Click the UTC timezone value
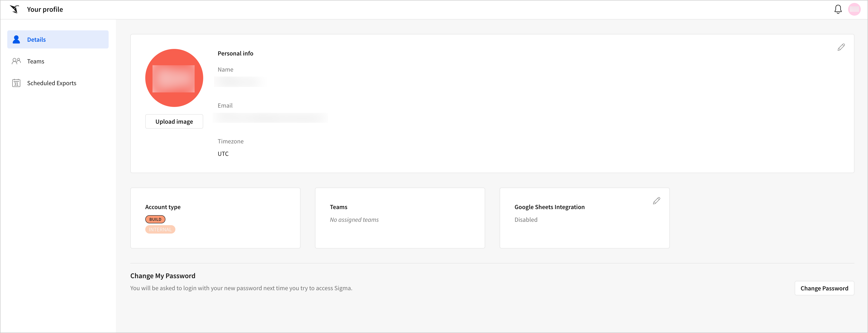The height and width of the screenshot is (333, 868). pos(223,154)
